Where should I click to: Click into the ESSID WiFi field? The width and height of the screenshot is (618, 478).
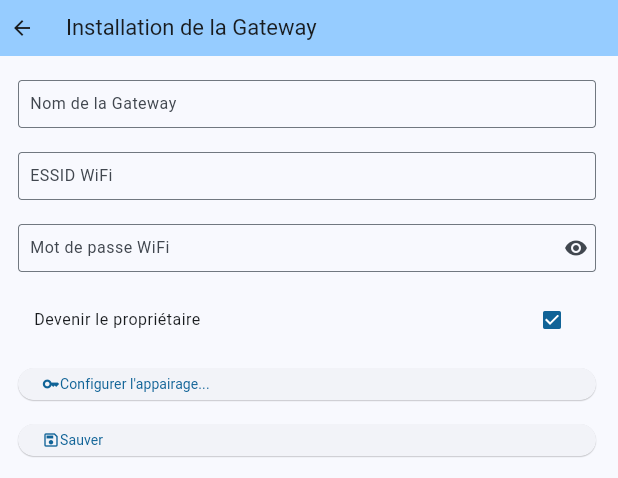[306, 176]
